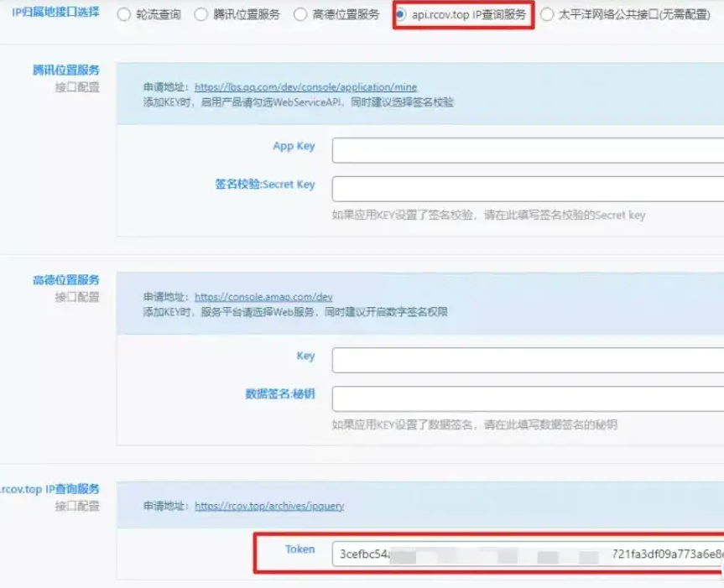This screenshot has height=588, width=724.
Task: Select the 高德位置服务 radio option
Action: (x=300, y=14)
